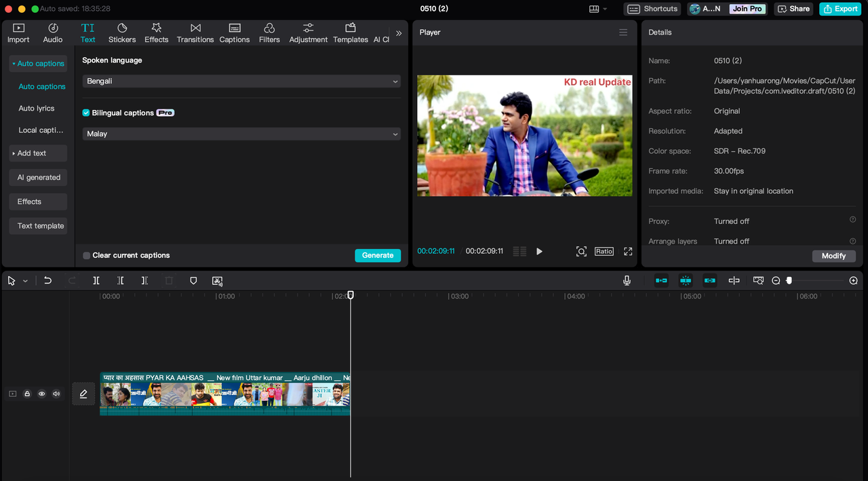Choose the Select arrow tool in timeline
Screen dimensions: 868x481
[12, 281]
